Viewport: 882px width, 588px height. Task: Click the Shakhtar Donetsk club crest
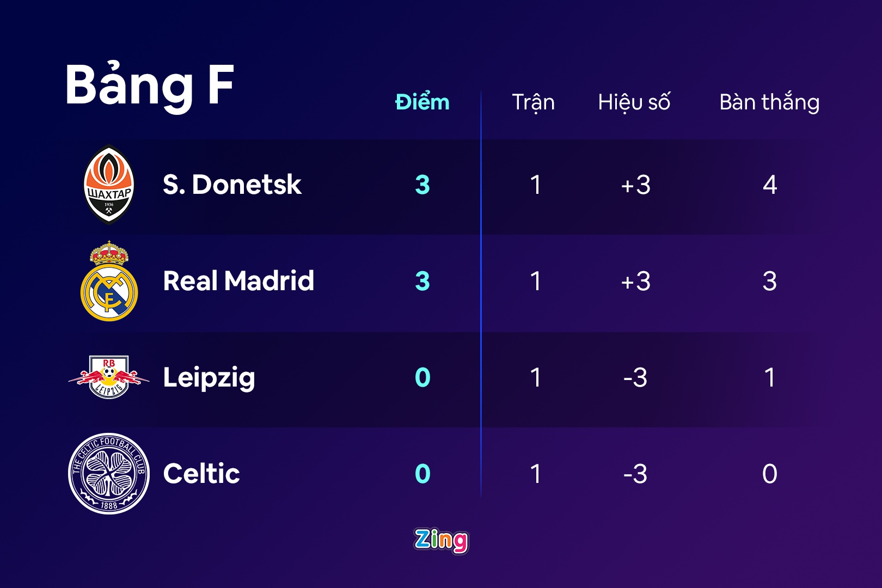(109, 185)
